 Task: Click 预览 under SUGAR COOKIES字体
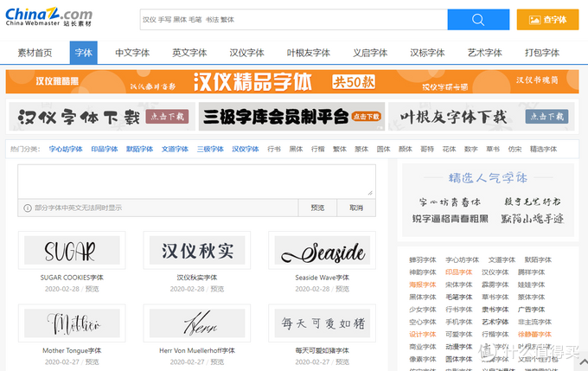click(x=92, y=289)
